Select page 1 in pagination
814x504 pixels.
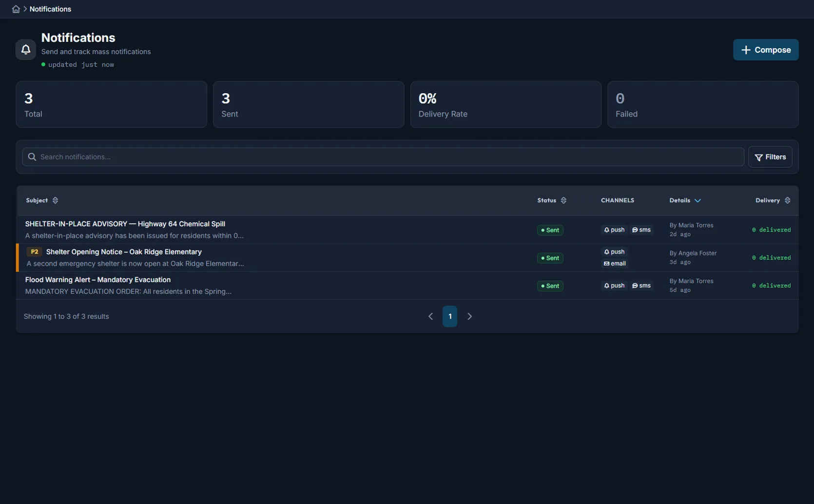(x=450, y=317)
